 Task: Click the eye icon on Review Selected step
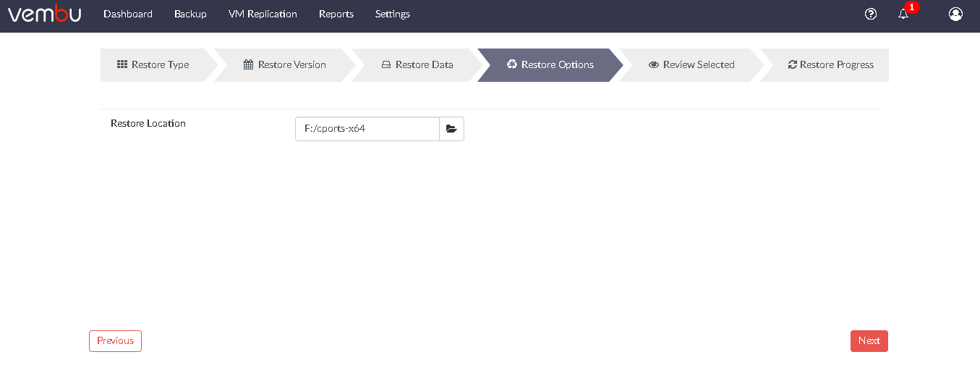(654, 64)
